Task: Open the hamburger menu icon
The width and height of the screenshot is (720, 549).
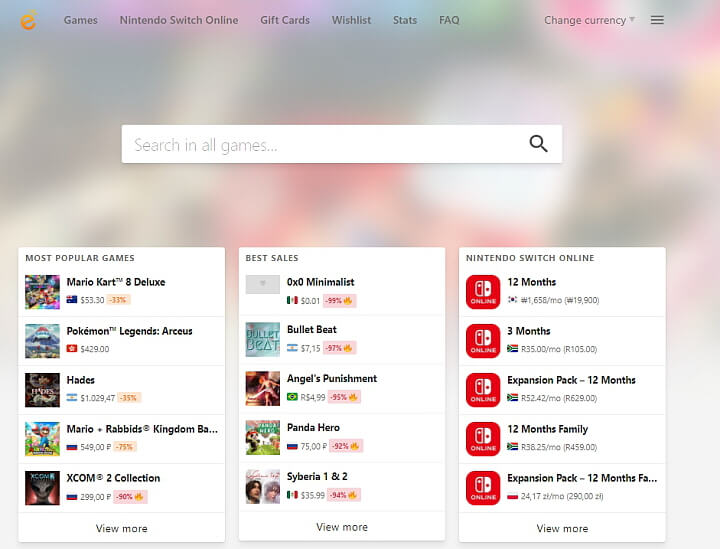Action: coord(657,20)
